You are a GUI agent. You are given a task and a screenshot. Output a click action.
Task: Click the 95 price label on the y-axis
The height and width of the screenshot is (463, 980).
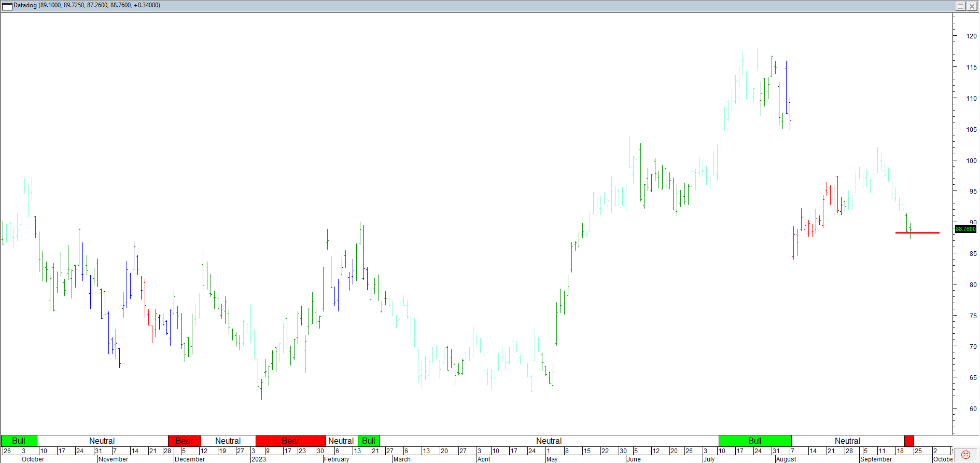coord(973,192)
